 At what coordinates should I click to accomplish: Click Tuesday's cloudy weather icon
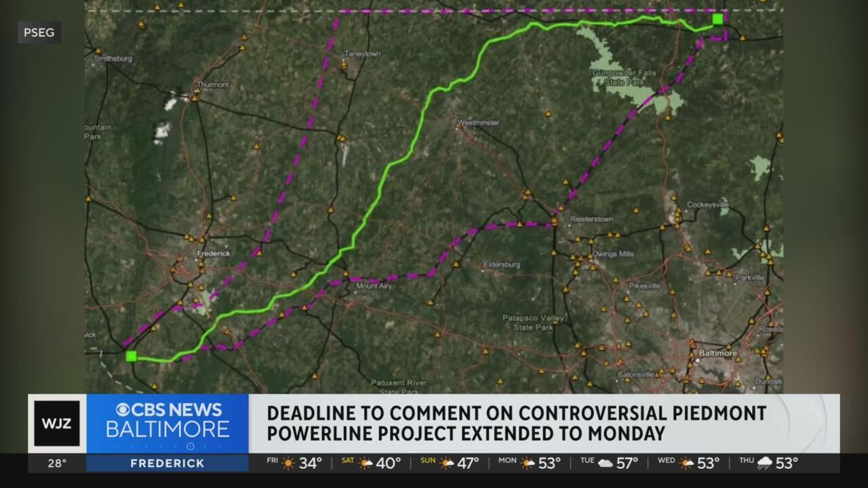click(x=606, y=464)
